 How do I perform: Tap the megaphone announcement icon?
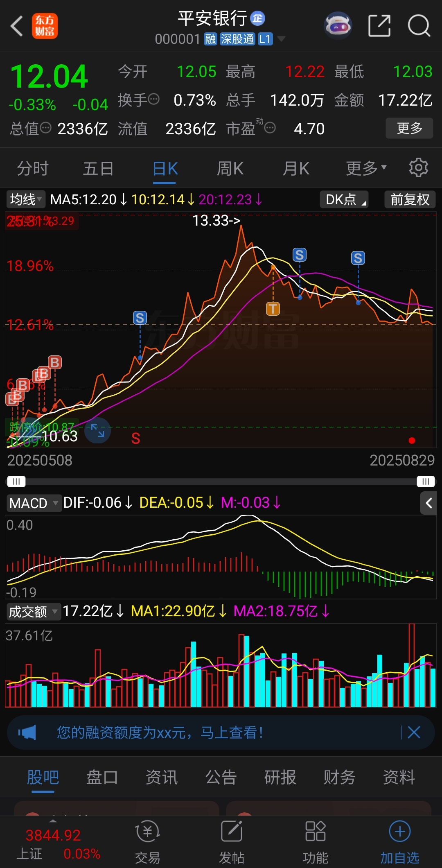pos(27,732)
